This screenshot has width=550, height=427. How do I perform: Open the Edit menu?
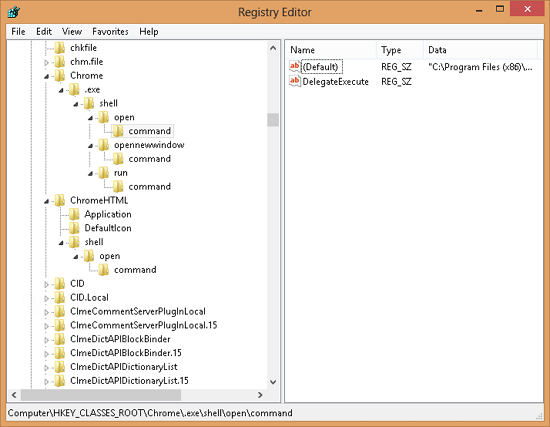pyautogui.click(x=44, y=32)
